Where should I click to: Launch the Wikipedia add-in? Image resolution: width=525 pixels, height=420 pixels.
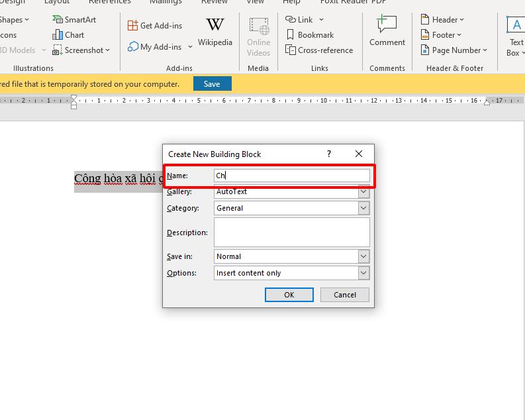[215, 32]
